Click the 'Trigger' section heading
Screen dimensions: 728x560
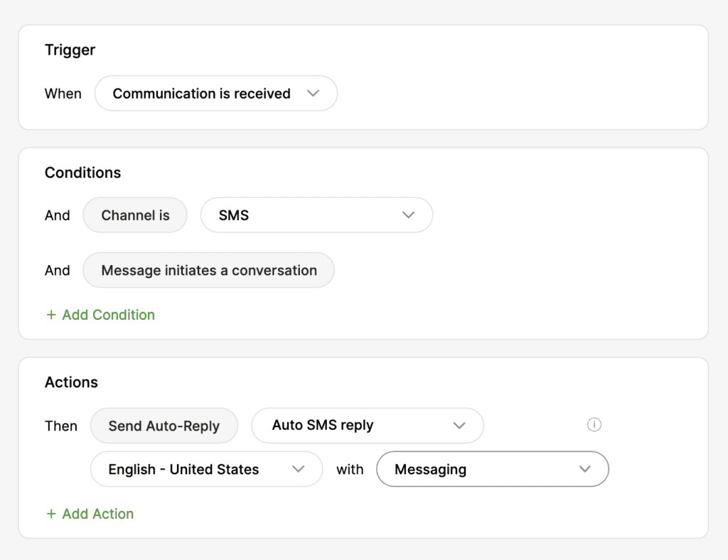[70, 50]
